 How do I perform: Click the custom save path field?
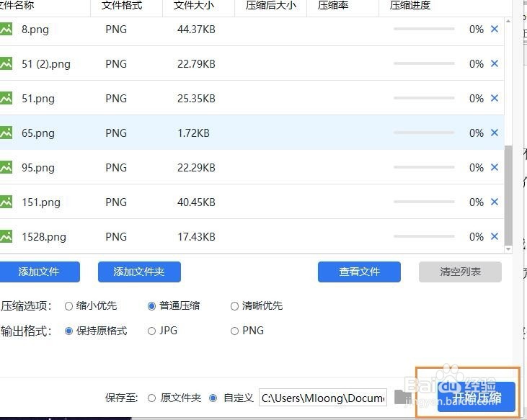pyautogui.click(x=323, y=398)
